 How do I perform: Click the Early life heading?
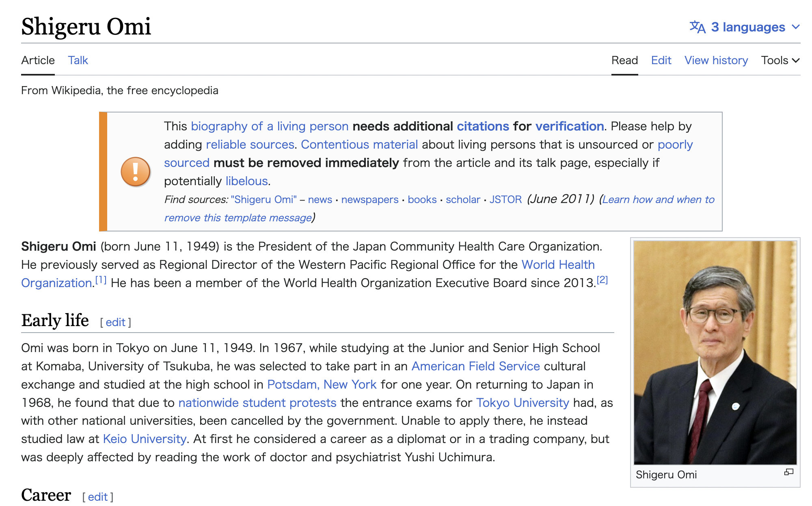(55, 320)
